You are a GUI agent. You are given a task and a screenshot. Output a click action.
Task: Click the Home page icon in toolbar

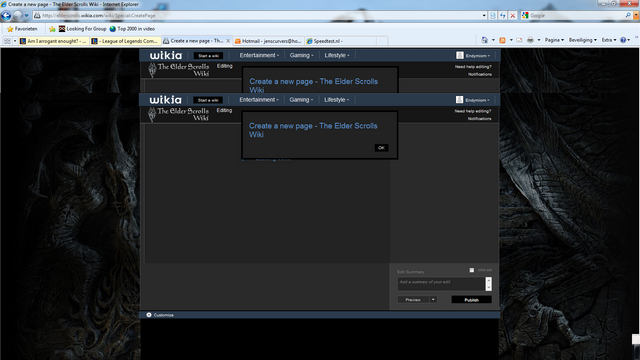pyautogui.click(x=484, y=40)
